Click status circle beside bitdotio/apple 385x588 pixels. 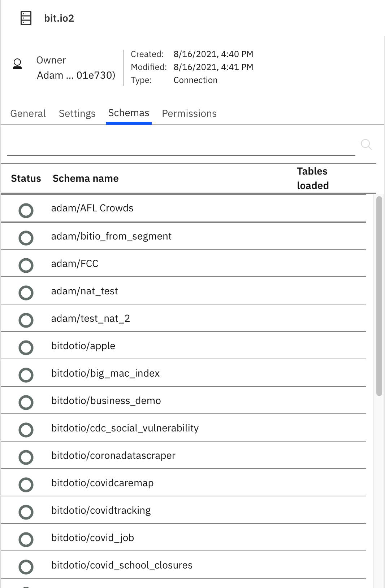click(x=26, y=348)
